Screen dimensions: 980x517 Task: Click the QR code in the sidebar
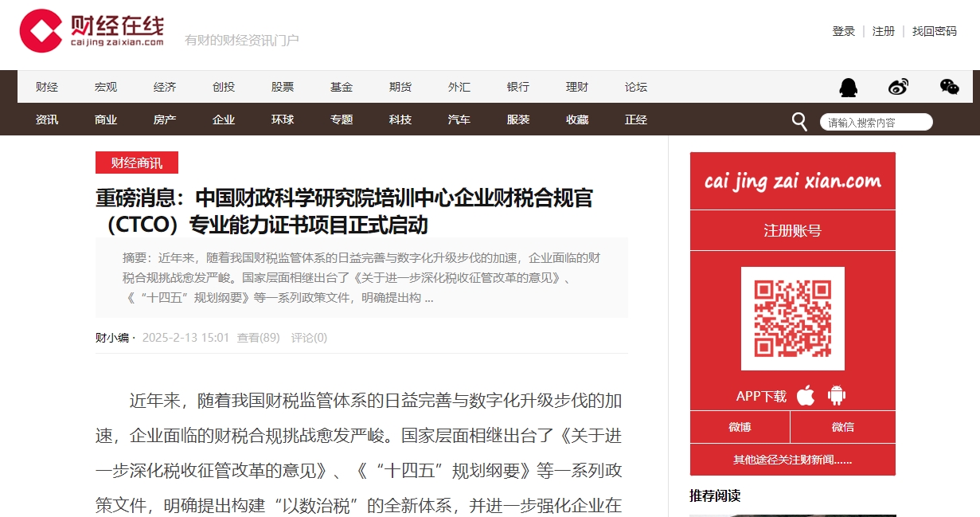(x=793, y=317)
